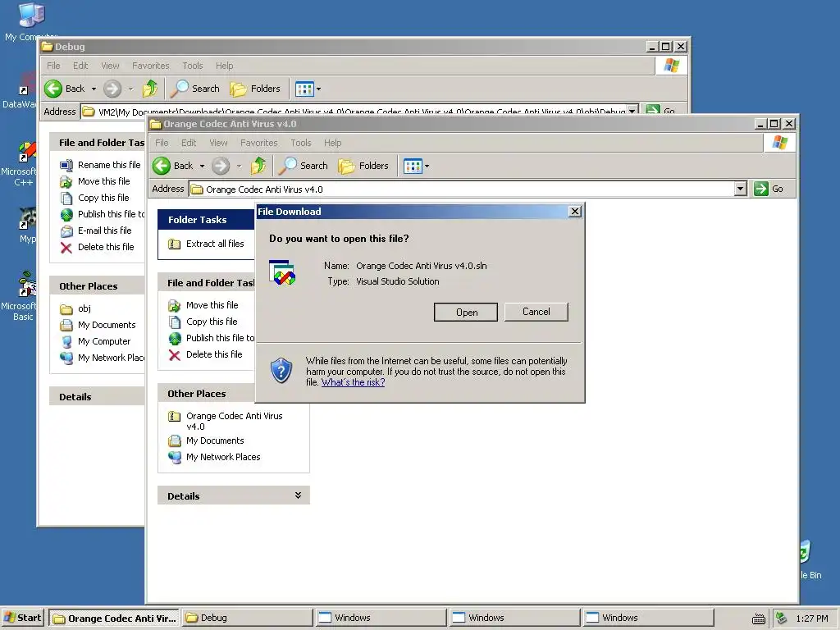Click Publish this file in Orange Codec window
The image size is (840, 630).
coord(211,338)
